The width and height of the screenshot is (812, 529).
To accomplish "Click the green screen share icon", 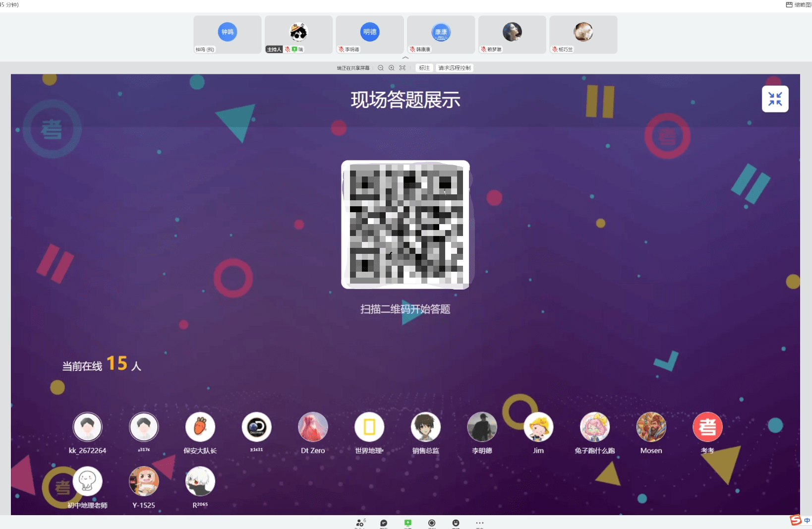I will (x=407, y=522).
